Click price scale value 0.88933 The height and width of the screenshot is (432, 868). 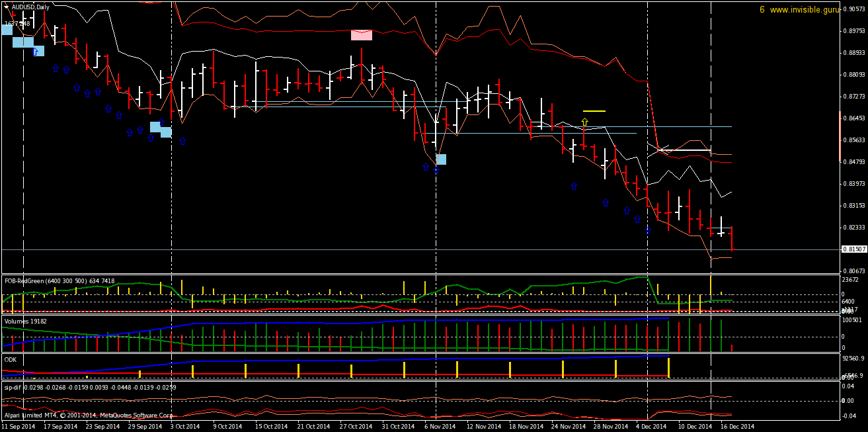(855, 53)
